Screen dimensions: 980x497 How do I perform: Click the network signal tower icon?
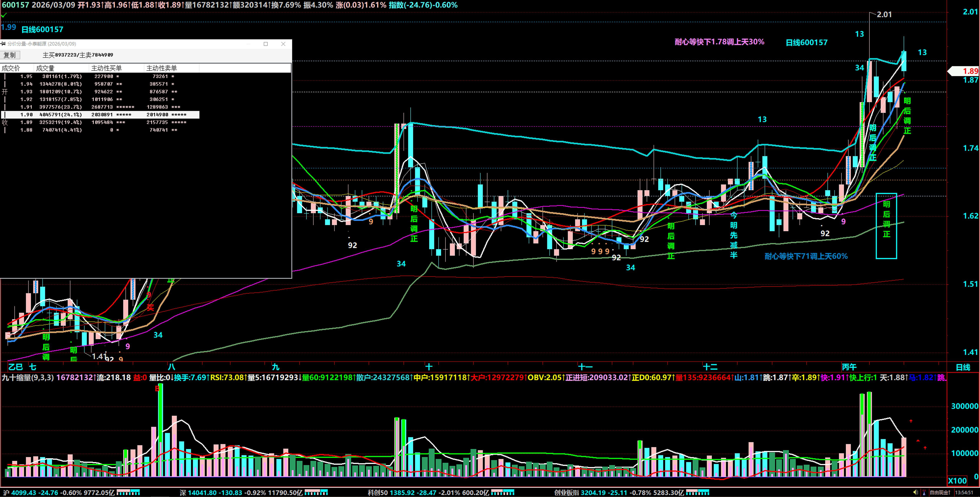[x=924, y=492]
